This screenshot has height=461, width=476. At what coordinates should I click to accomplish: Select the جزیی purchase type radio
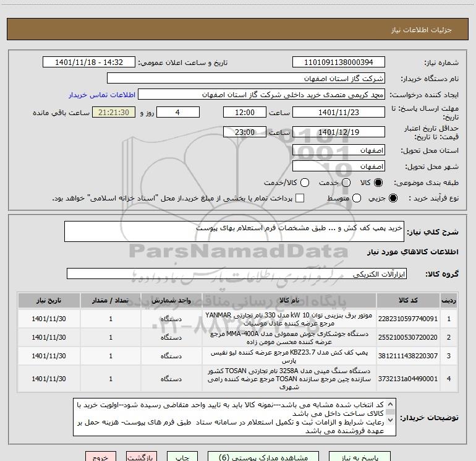(393, 198)
